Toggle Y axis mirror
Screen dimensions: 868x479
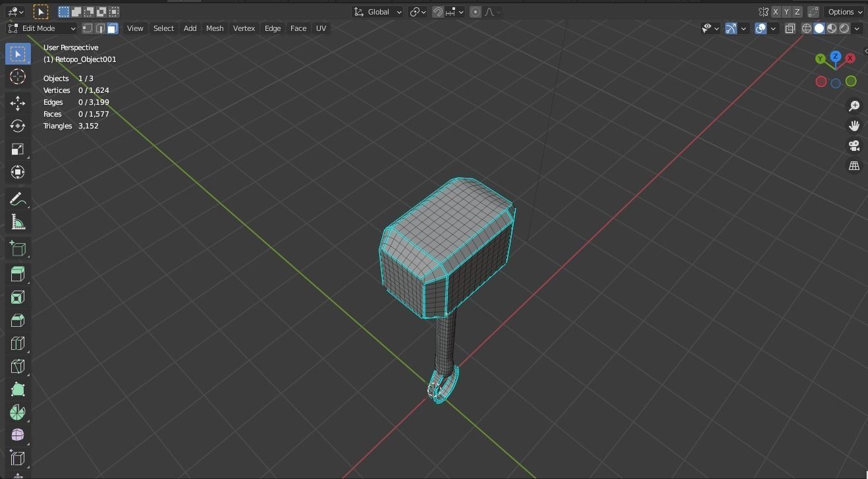pyautogui.click(x=787, y=12)
